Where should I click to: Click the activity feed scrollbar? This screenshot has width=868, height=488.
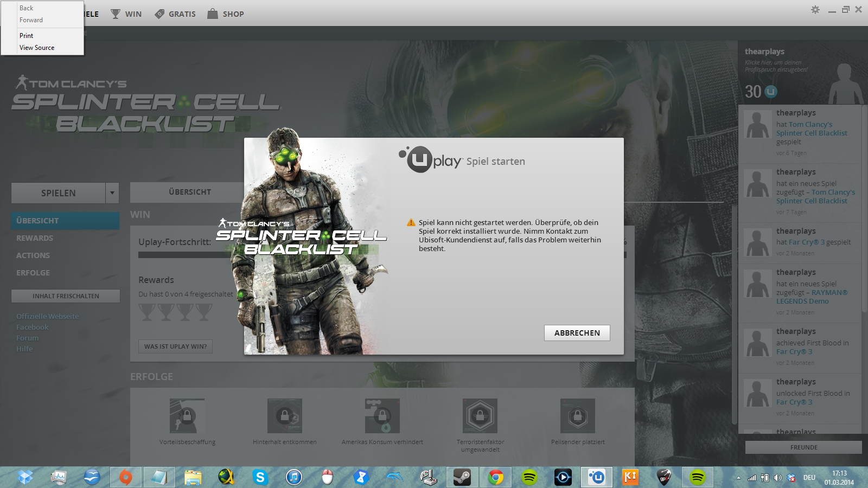pos(865,209)
